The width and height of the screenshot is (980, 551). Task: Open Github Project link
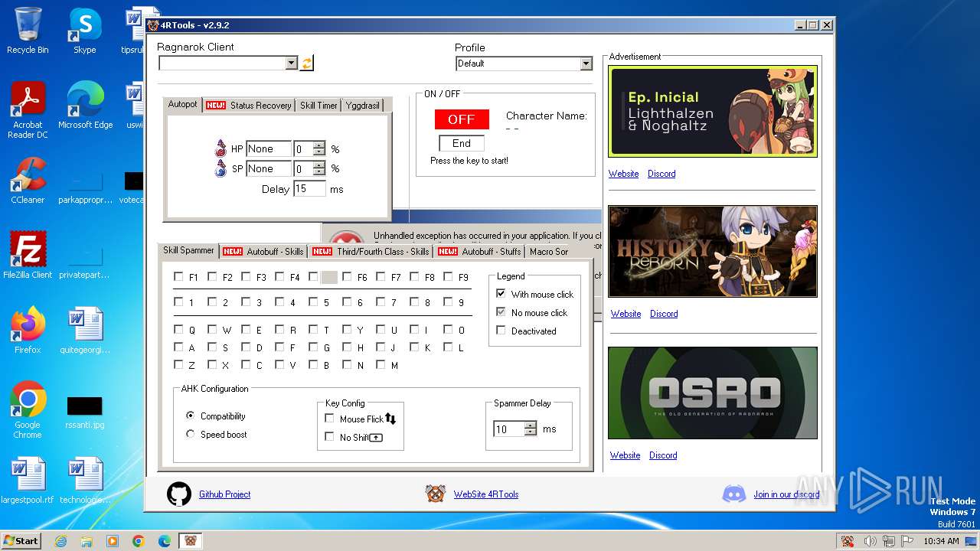[225, 494]
